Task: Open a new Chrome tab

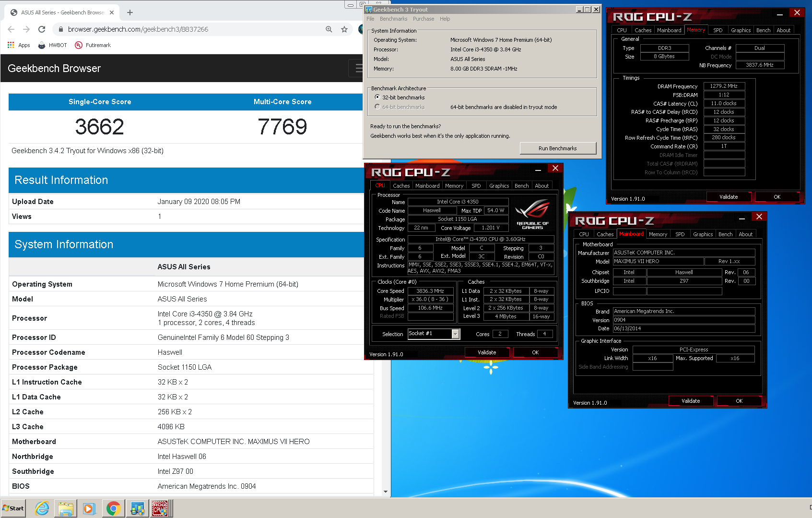Action: coord(130,12)
